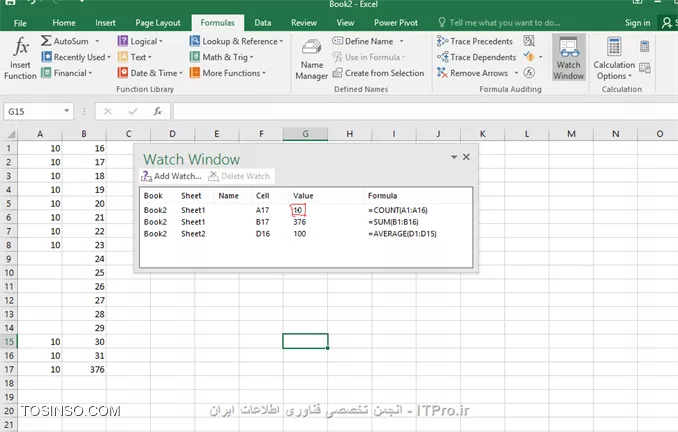Click Sign in link
The width and height of the screenshot is (678, 432).
(x=637, y=23)
